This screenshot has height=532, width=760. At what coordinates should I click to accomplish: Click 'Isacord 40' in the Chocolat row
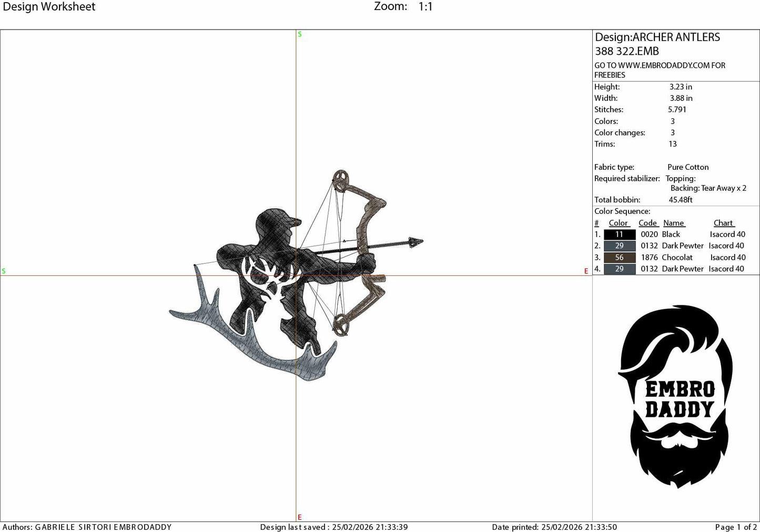click(x=728, y=258)
